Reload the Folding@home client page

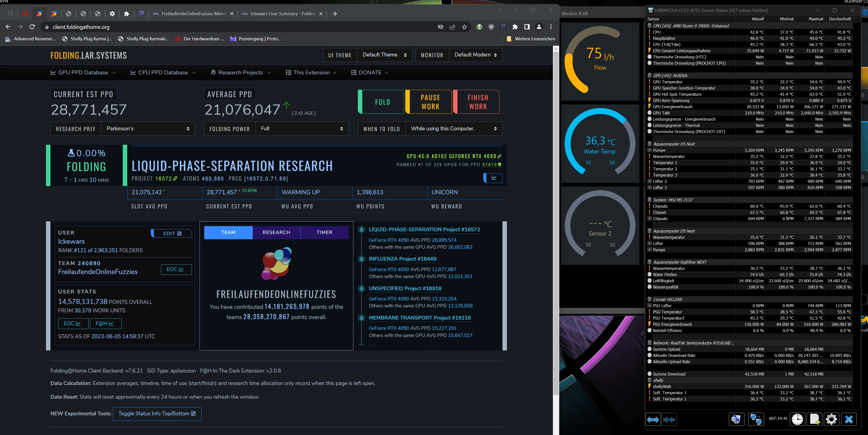[32, 27]
